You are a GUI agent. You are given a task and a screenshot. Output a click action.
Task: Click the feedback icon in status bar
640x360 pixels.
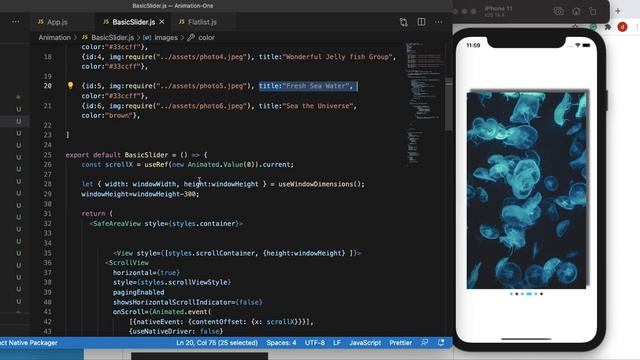[424, 343]
